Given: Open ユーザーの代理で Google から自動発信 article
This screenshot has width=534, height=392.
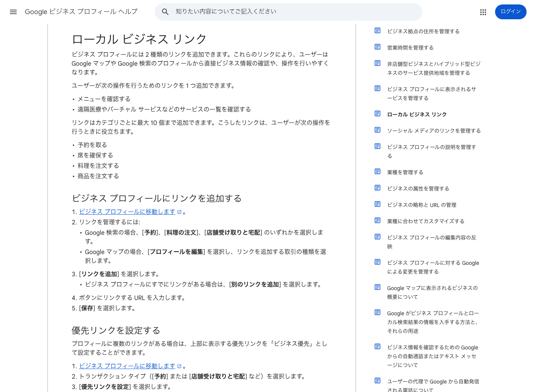Looking at the screenshot, I should [x=433, y=386].
